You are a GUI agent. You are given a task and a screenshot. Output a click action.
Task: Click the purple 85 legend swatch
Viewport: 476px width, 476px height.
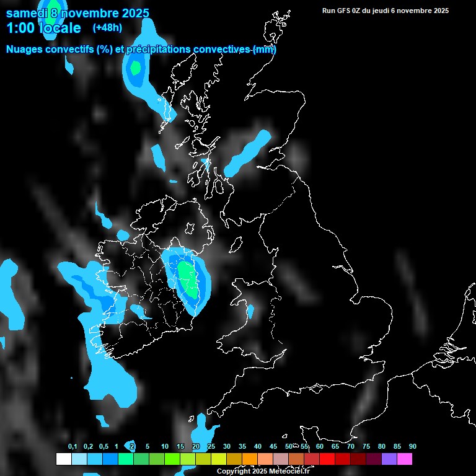389,459
